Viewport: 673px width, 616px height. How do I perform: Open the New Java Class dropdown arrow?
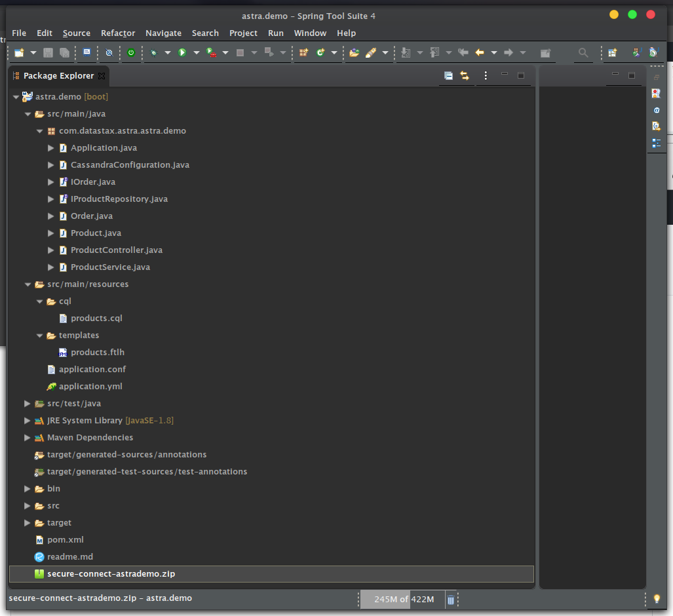point(334,53)
